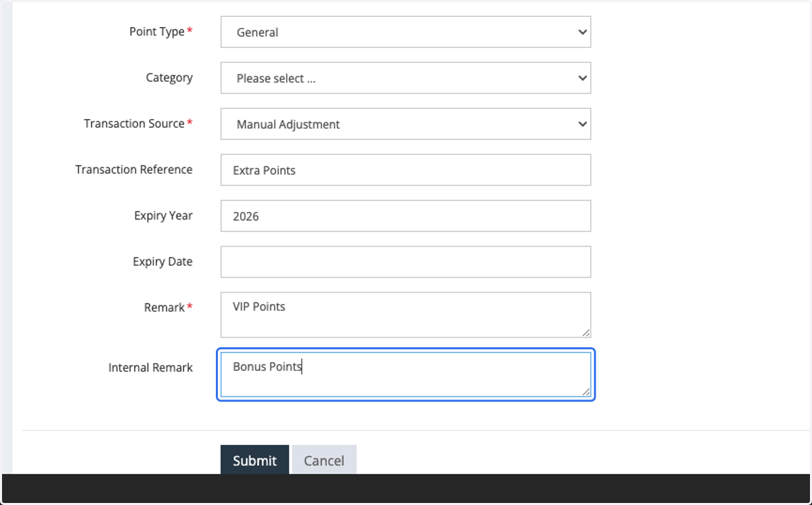This screenshot has height=505, width=812.
Task: Submit the points adjustment form
Action: click(x=254, y=460)
